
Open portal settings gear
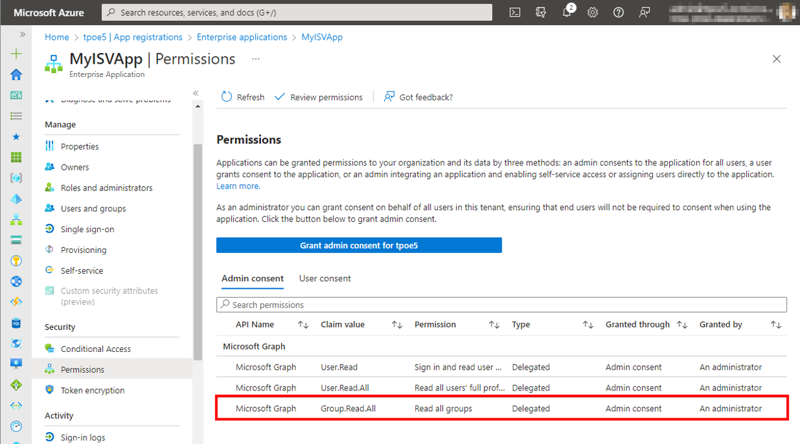coord(593,13)
